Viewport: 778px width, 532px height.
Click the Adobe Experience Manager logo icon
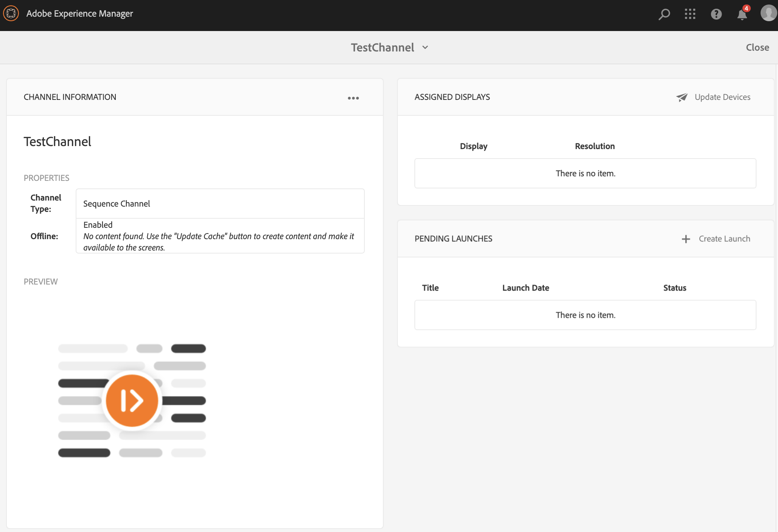tap(11, 14)
